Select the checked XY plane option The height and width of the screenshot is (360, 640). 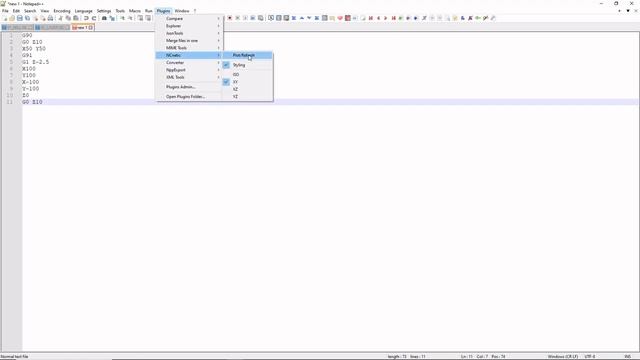(248, 82)
